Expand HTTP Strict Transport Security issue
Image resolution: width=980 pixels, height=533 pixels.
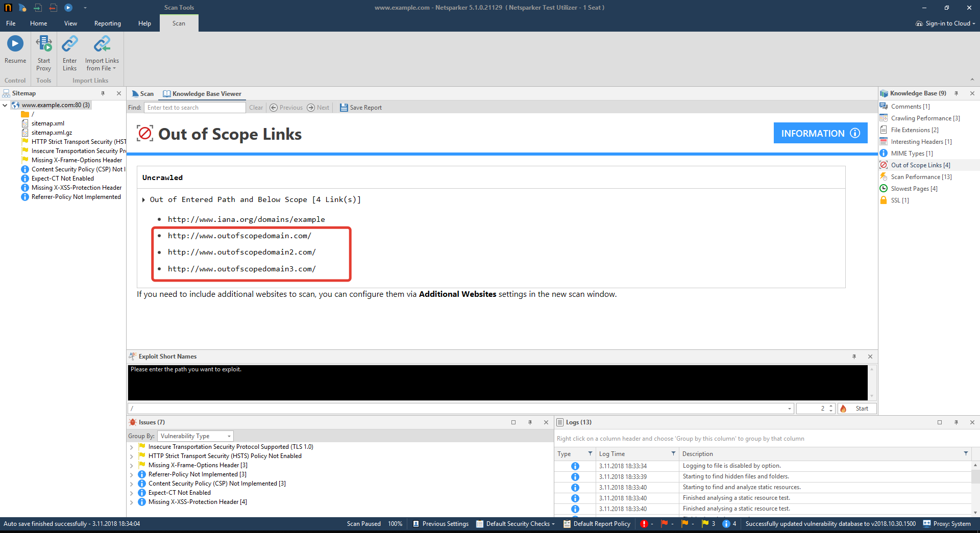[x=131, y=456]
